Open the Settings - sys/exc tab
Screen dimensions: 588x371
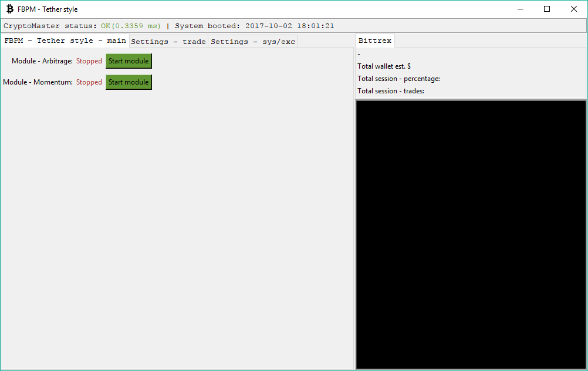pyautogui.click(x=253, y=42)
